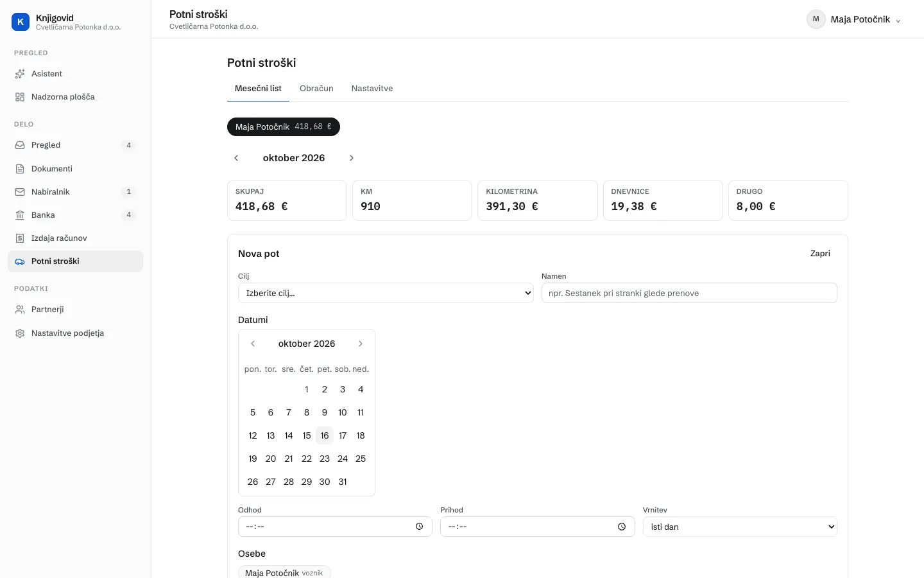Click the Dokumenti file icon
Image resolution: width=924 pixels, height=578 pixels.
point(20,169)
